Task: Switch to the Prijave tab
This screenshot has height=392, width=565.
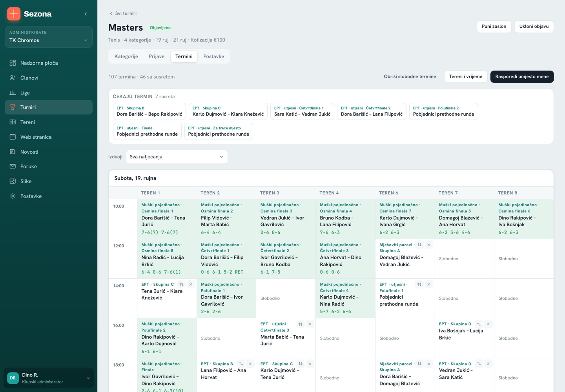Action: pos(157,56)
